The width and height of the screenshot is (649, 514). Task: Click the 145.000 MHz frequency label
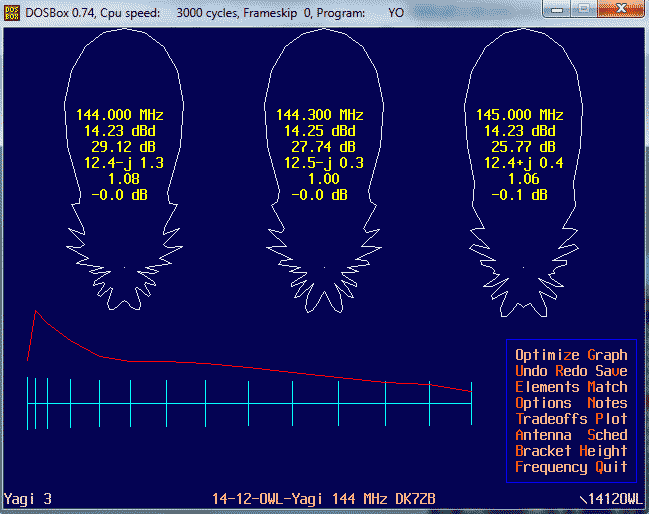519,115
